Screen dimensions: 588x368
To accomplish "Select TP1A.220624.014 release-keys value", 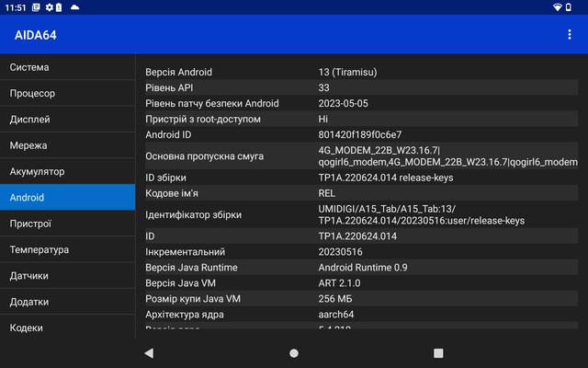I will tap(386, 178).
